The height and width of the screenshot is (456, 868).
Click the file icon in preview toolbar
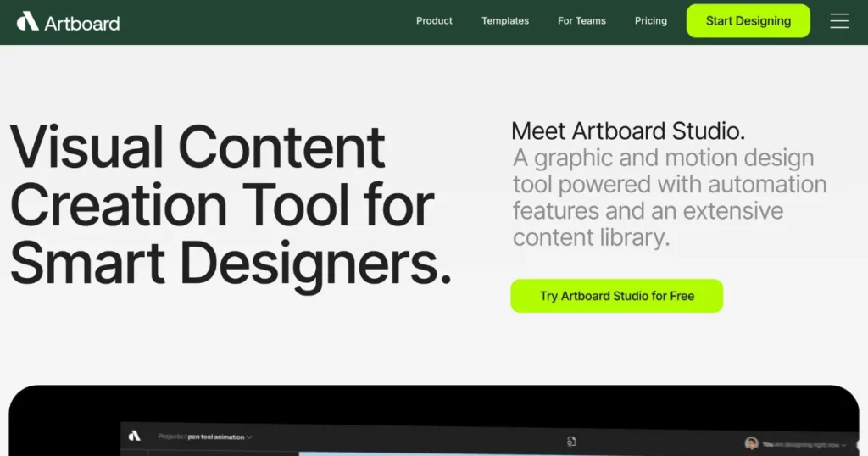(x=571, y=441)
